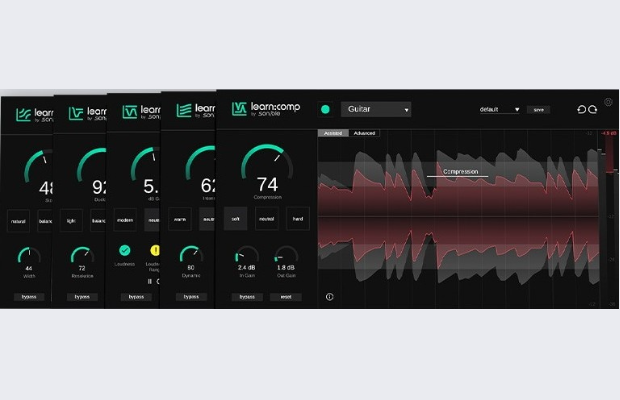Open the info icon below the waveform

click(329, 297)
